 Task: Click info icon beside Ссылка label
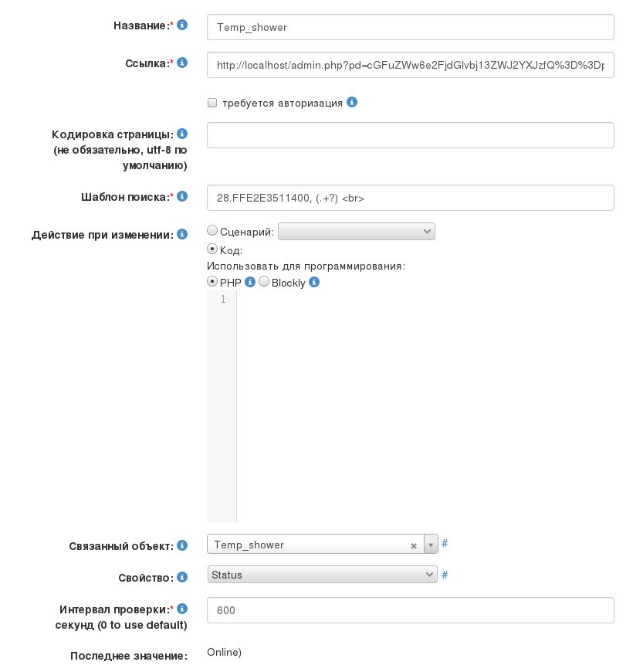[x=183, y=63]
